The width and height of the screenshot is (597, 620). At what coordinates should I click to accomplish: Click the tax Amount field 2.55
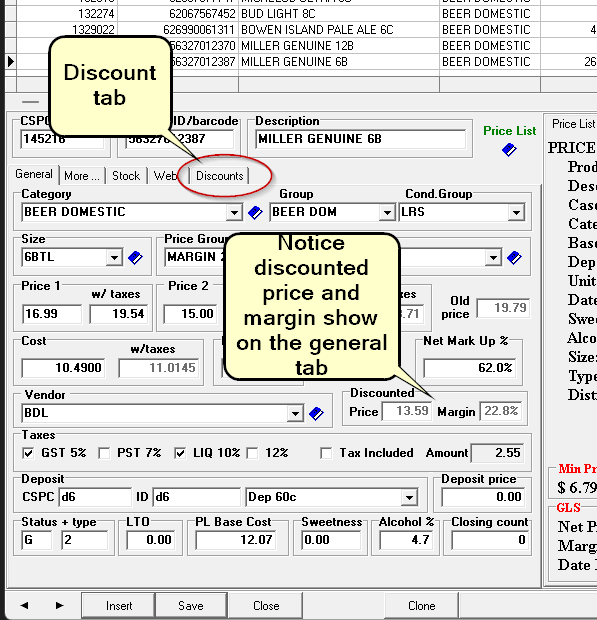coord(498,453)
